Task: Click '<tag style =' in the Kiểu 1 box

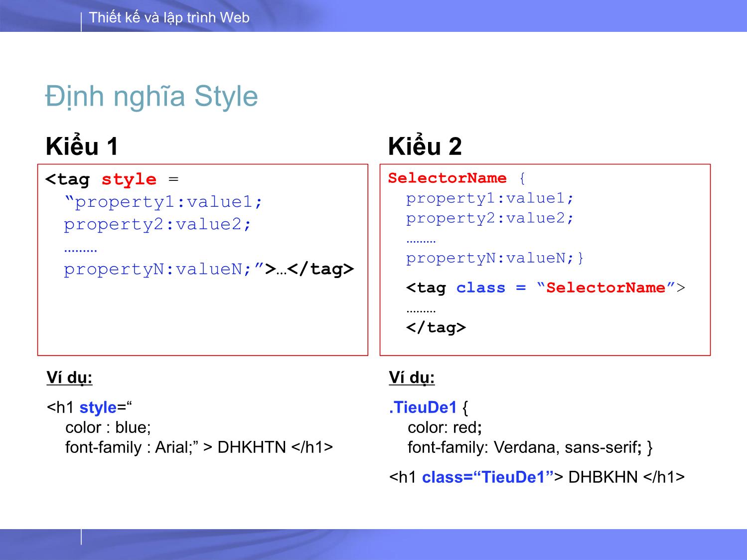Action: click(x=112, y=179)
